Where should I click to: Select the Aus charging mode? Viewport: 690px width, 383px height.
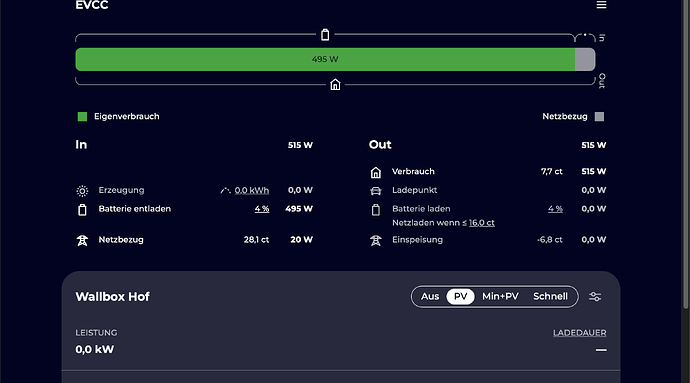[x=429, y=296]
